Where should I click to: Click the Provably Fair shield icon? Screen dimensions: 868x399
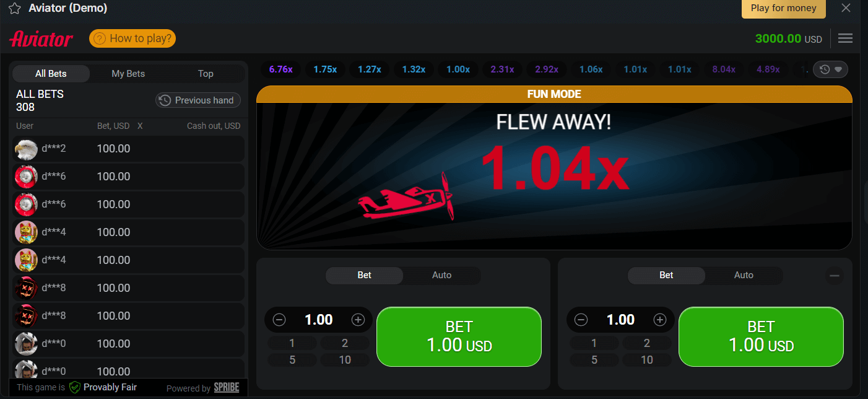[75, 387]
